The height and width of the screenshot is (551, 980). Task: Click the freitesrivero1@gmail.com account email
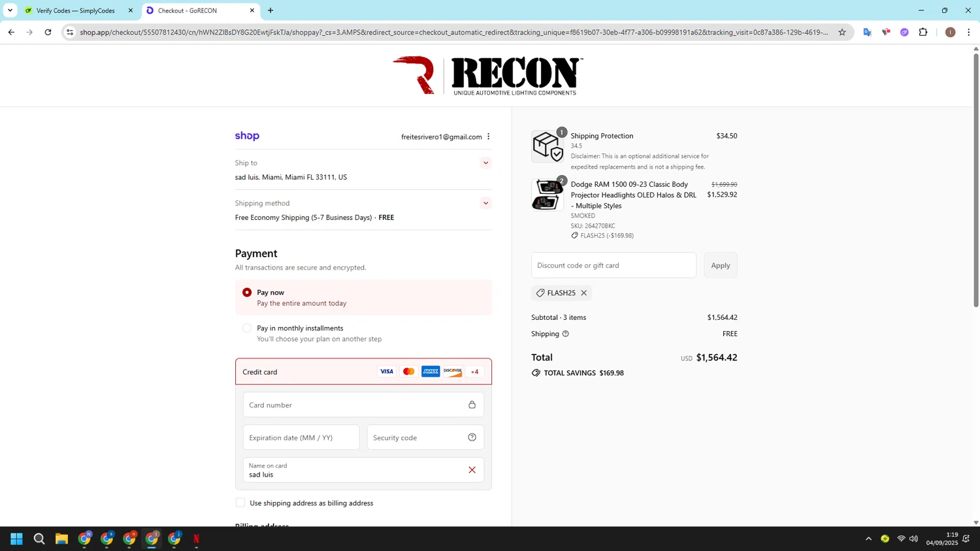442,136
